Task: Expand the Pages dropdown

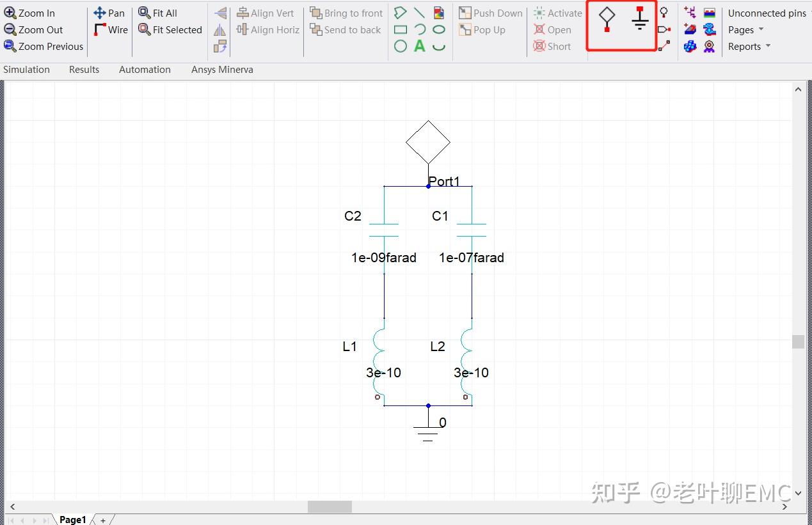Action: [x=746, y=29]
